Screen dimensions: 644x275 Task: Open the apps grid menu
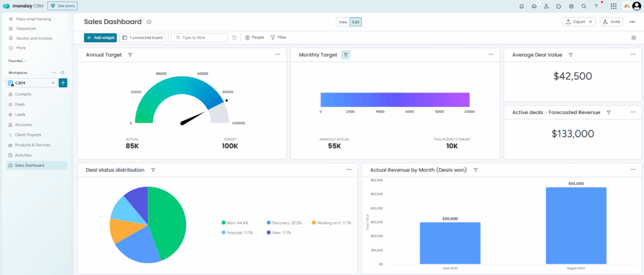(613, 6)
